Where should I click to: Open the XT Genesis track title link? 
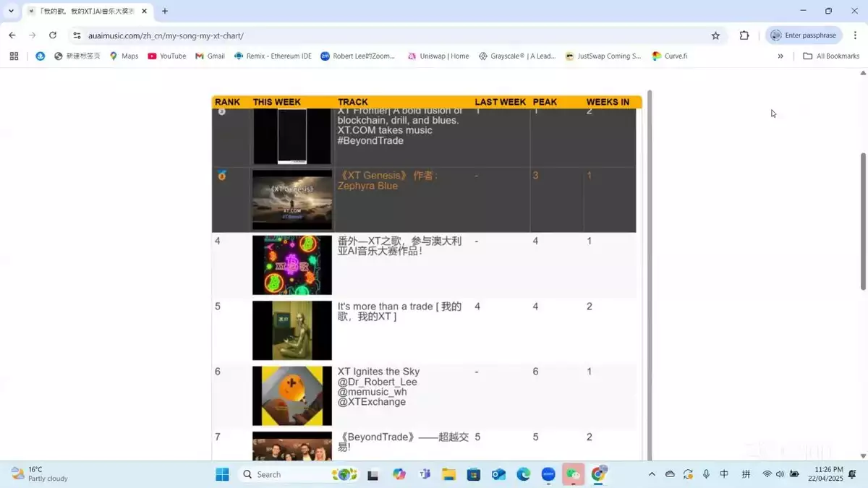pos(388,181)
